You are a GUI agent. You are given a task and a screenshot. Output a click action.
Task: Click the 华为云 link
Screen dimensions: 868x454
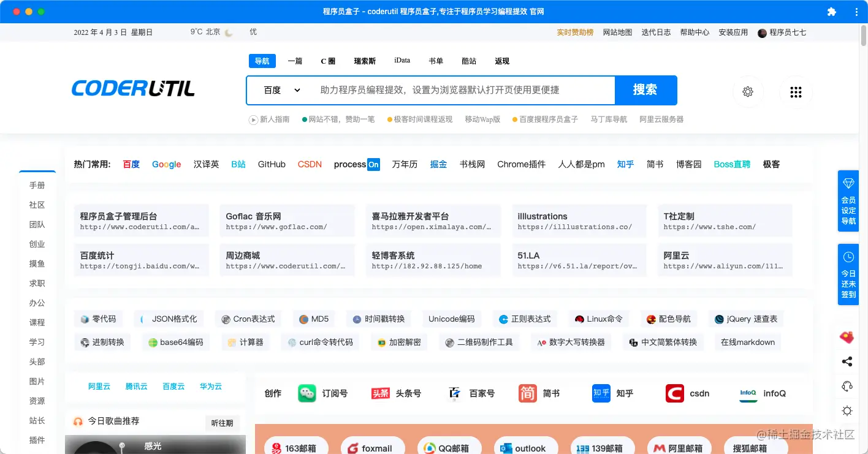coord(211,387)
